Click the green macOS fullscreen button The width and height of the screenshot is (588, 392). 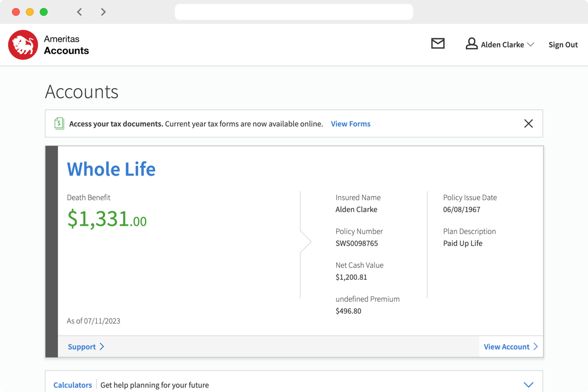(x=44, y=12)
